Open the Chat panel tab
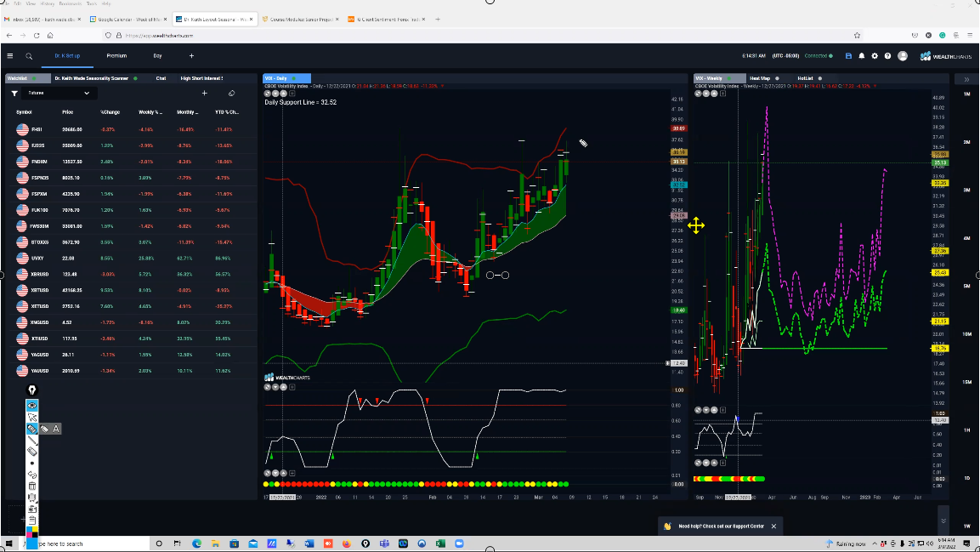Screen dimensions: 980x552 (x=161, y=78)
